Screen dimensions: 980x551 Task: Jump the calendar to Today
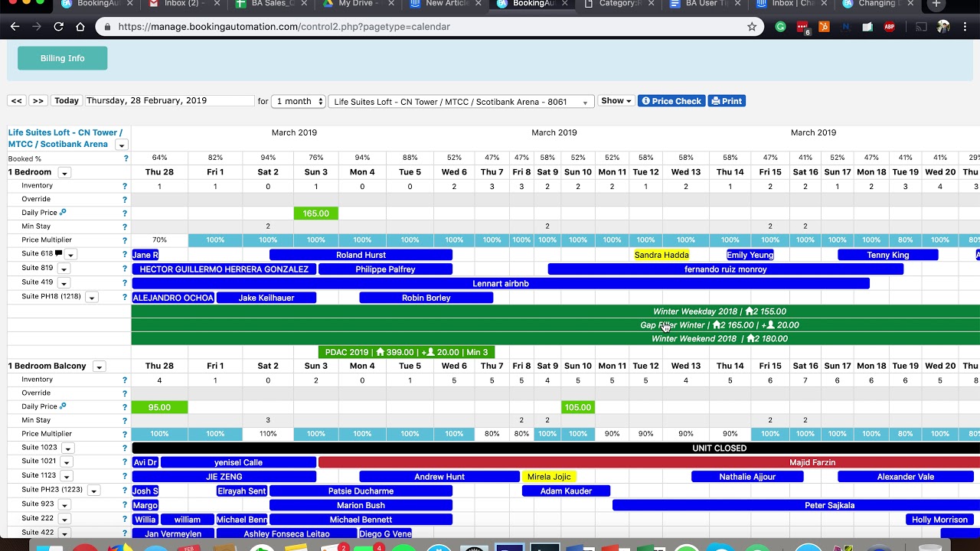coord(67,101)
